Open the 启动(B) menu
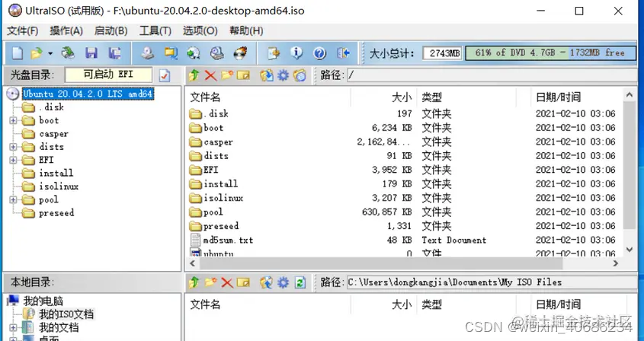Image resolution: width=644 pixels, height=341 pixels. coord(111,30)
